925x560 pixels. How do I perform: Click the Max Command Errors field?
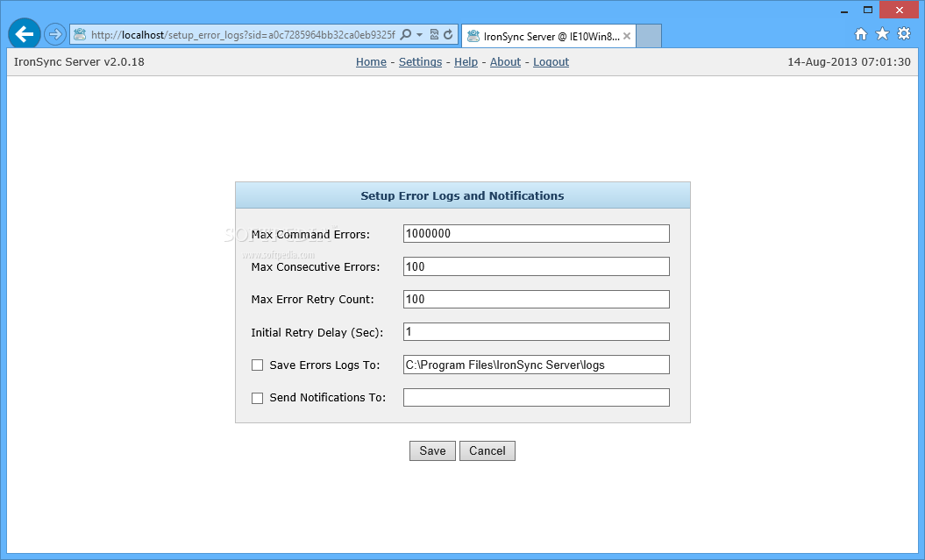click(537, 233)
